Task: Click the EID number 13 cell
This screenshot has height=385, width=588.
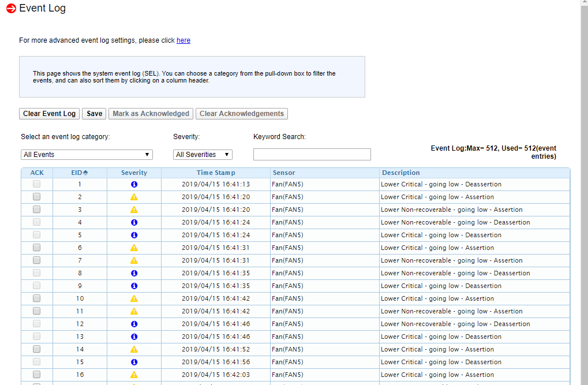Action: point(80,337)
